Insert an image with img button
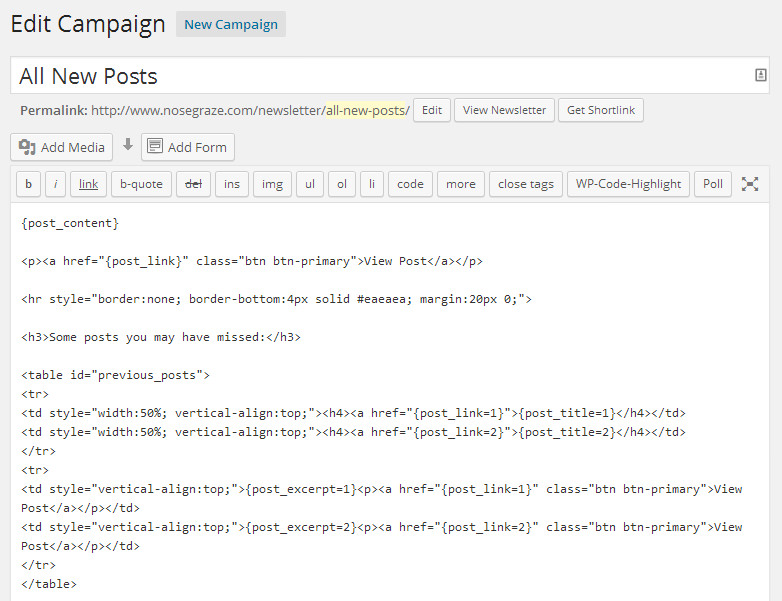 coord(272,184)
